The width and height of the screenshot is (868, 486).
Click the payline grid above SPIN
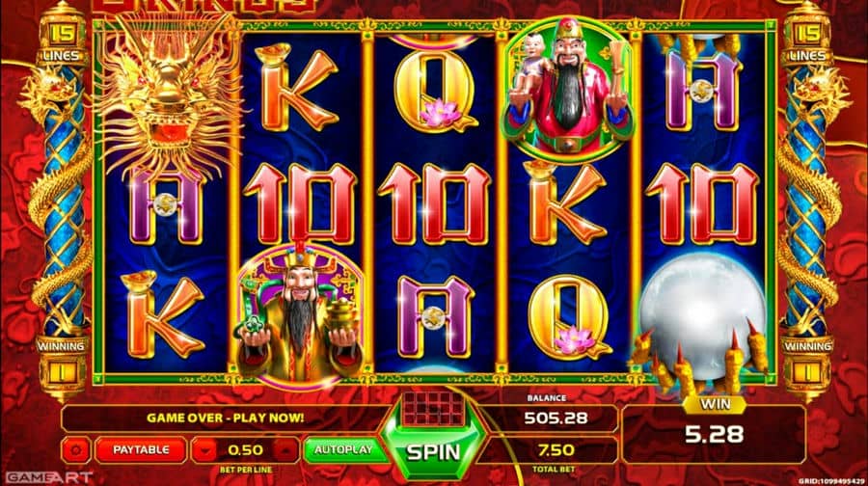pyautogui.click(x=433, y=409)
